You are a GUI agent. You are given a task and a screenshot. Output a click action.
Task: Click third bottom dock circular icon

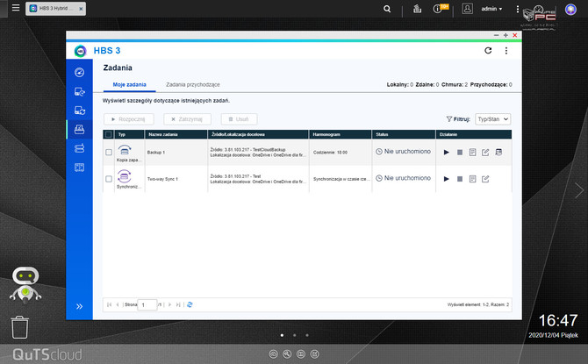[301, 353]
